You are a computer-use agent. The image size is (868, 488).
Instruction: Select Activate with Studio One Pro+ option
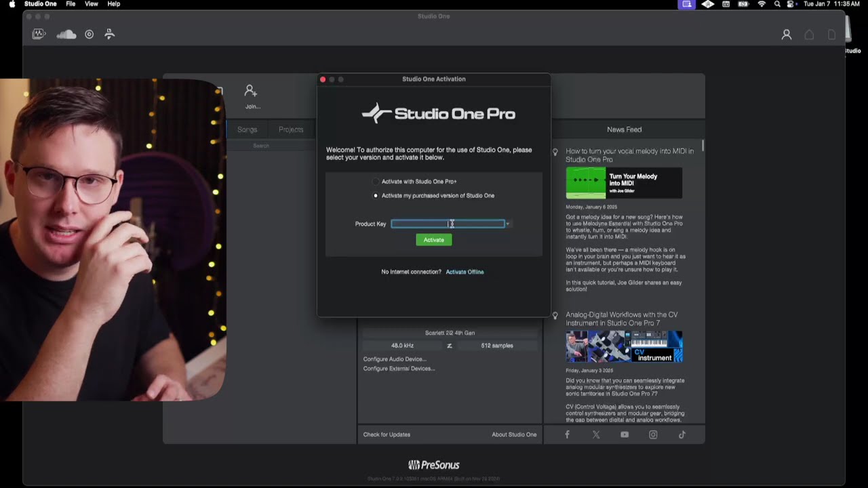(376, 182)
